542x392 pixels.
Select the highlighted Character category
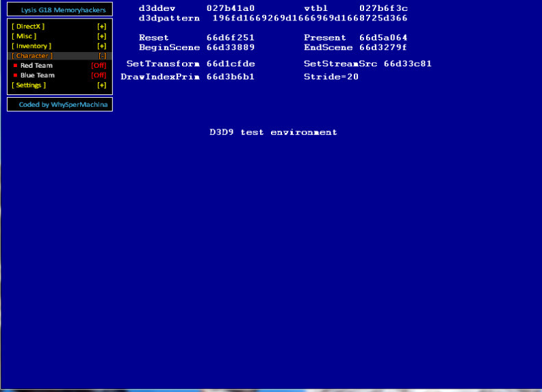click(x=60, y=55)
